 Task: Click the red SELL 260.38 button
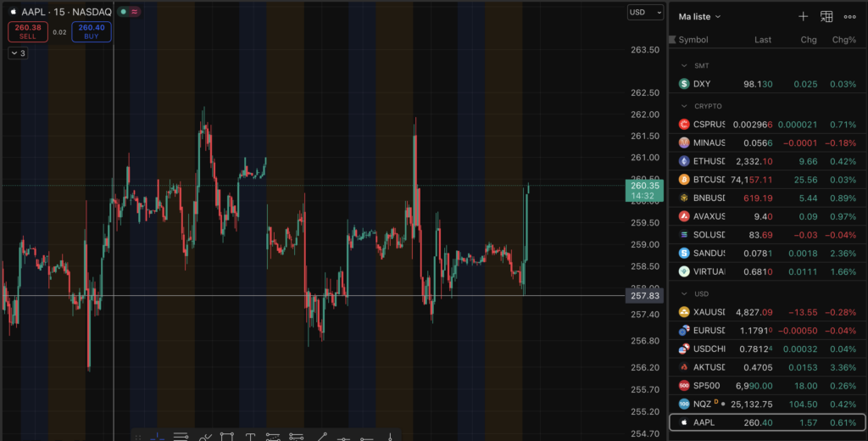pyautogui.click(x=28, y=32)
